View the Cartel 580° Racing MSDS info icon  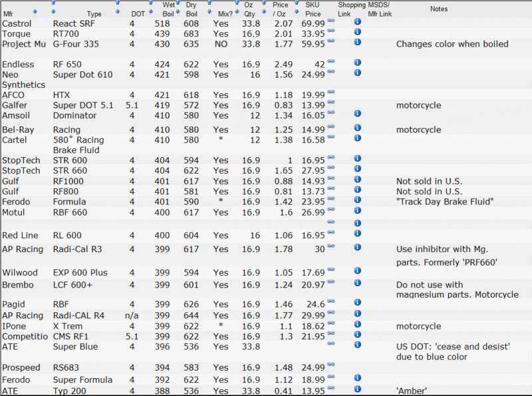[x=357, y=138]
